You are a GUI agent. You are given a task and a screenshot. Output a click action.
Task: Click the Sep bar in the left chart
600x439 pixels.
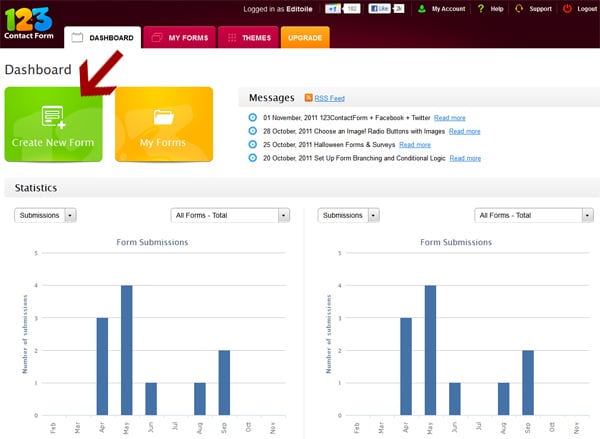pos(224,383)
